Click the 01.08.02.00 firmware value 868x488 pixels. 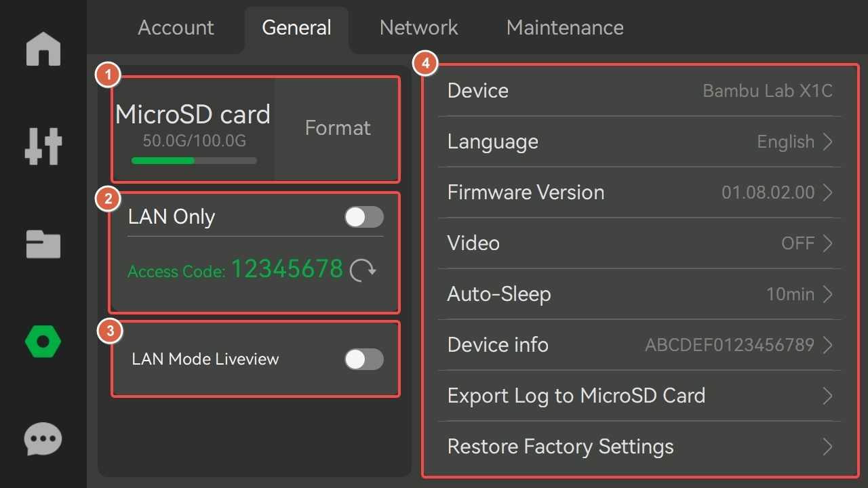pyautogui.click(x=768, y=192)
